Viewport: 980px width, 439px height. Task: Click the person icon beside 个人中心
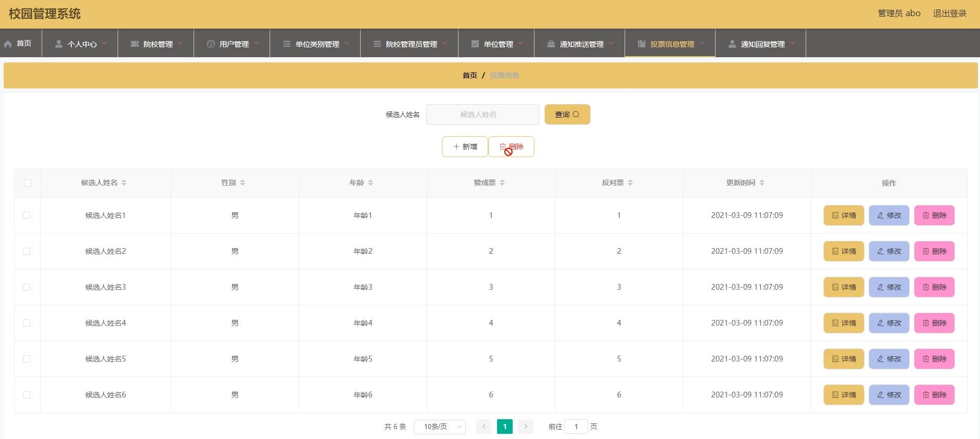pos(59,44)
